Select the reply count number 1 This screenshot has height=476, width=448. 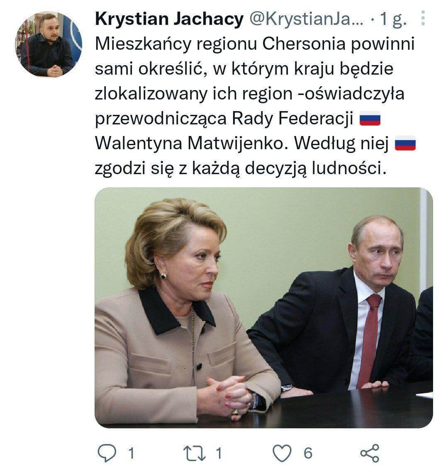[x=131, y=454]
